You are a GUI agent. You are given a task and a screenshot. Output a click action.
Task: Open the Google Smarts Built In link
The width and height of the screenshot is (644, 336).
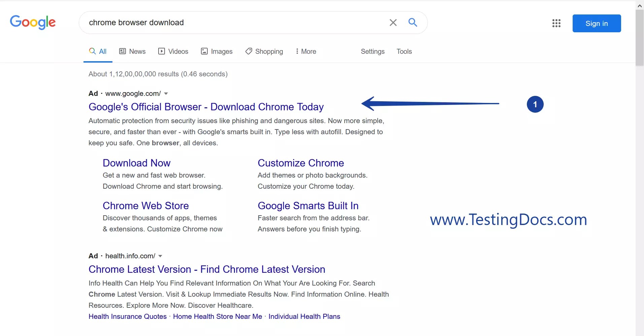308,206
